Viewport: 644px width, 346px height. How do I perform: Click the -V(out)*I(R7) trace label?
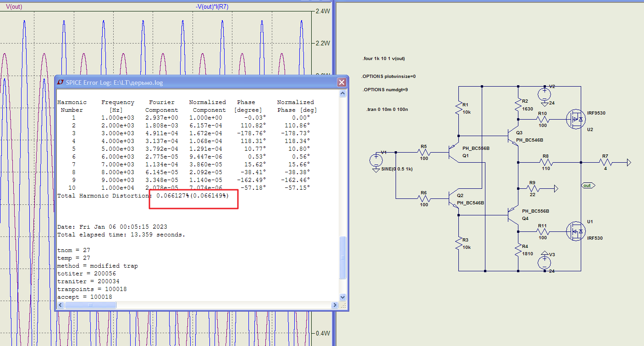click(x=212, y=7)
